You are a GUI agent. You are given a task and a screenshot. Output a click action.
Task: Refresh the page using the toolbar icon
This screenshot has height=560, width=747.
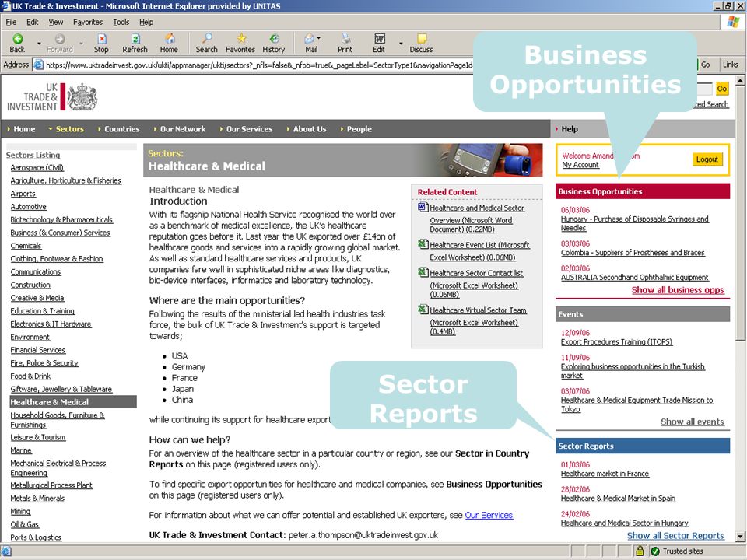[x=135, y=39]
